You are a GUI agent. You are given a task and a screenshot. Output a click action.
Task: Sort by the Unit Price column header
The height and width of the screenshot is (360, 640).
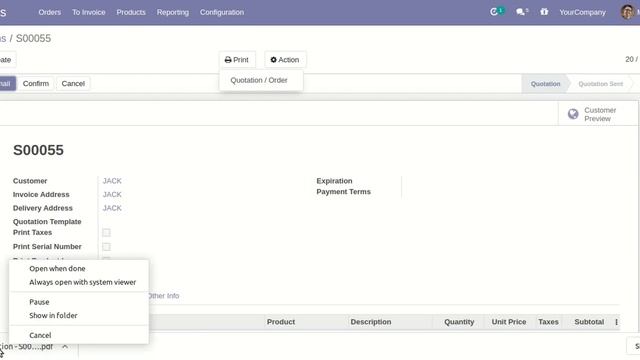click(x=509, y=322)
